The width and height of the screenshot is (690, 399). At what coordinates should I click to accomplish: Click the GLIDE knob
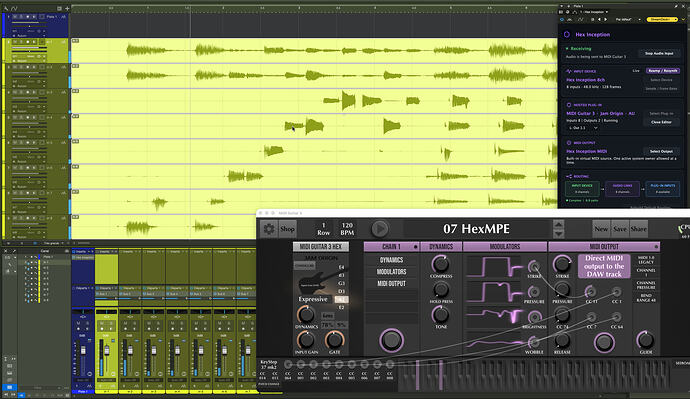click(645, 340)
